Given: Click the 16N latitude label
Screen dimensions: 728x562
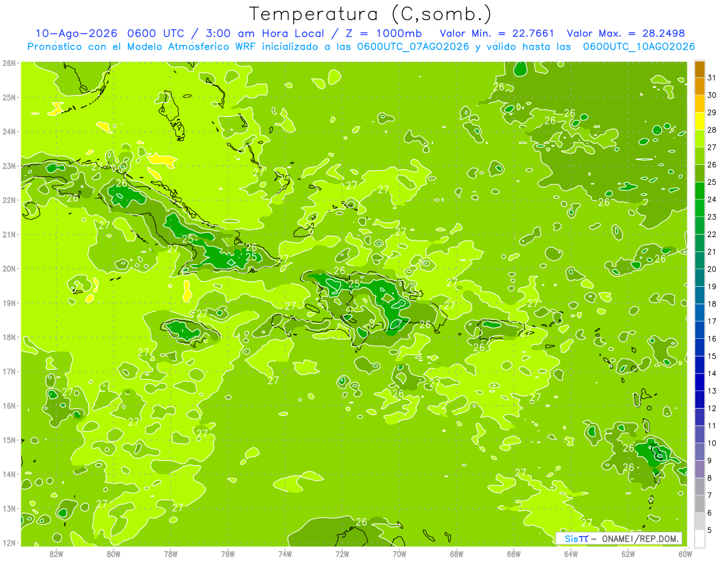Looking at the screenshot, I should (x=8, y=406).
